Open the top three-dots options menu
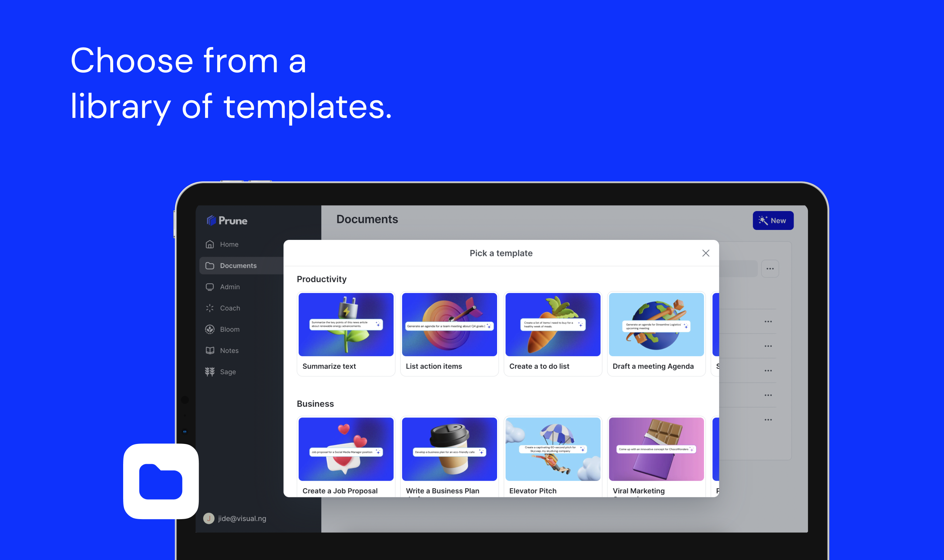This screenshot has height=560, width=944. [770, 269]
